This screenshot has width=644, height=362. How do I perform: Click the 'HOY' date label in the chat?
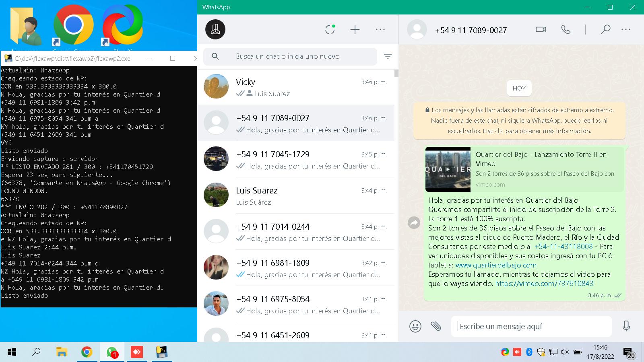point(519,88)
